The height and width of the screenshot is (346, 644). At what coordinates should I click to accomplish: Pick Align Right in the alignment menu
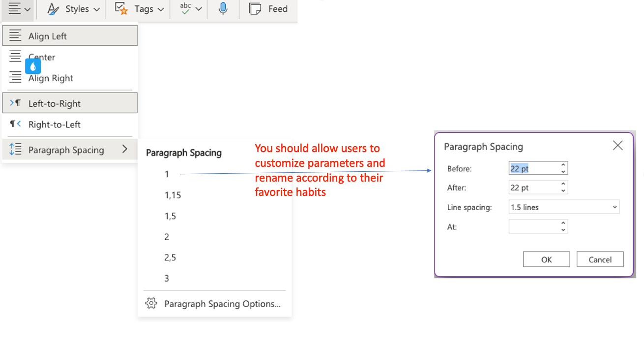pos(70,78)
